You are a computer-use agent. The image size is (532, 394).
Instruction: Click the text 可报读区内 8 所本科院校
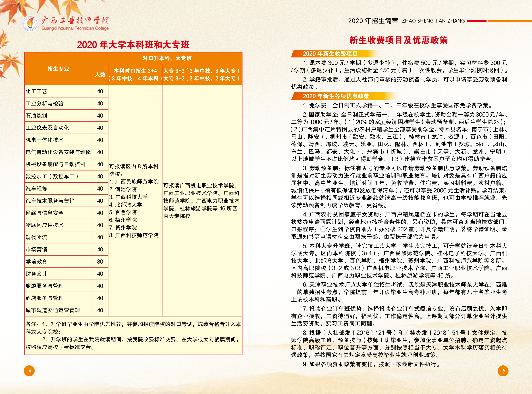pyautogui.click(x=134, y=170)
